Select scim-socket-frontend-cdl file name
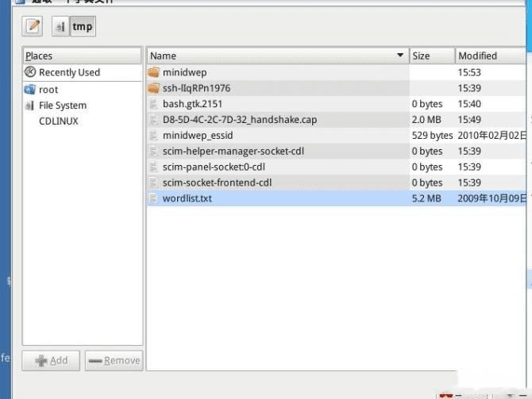532x399 pixels. point(217,182)
